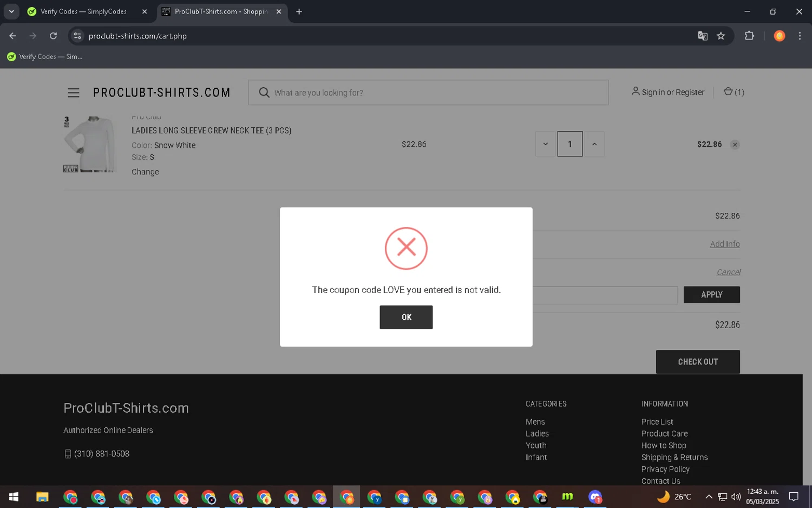Click the phone number (310) 881-0508

101,454
